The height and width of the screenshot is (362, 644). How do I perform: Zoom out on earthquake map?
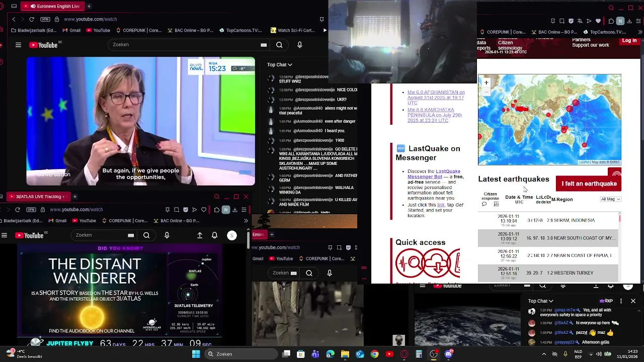tap(486, 91)
